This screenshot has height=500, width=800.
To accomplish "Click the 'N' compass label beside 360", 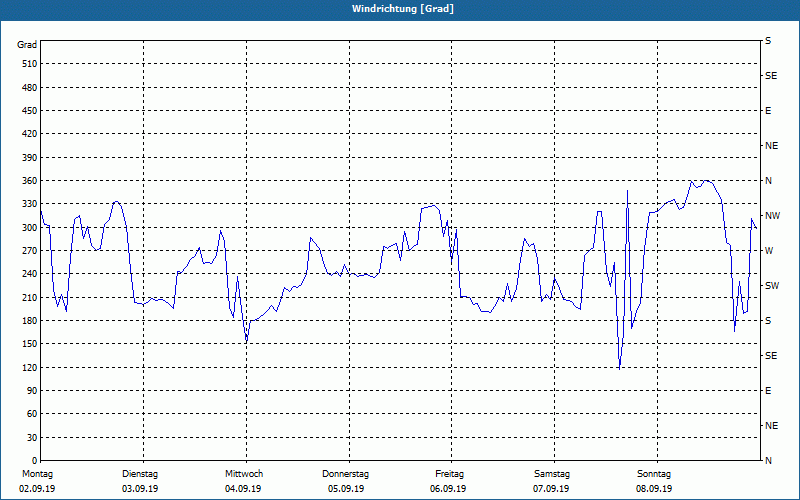I will (768, 181).
